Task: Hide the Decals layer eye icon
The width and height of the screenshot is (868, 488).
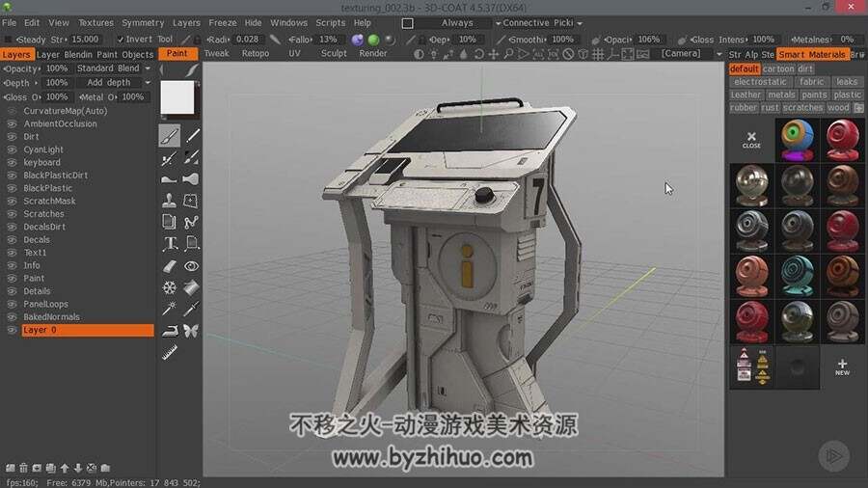Action: (11, 240)
